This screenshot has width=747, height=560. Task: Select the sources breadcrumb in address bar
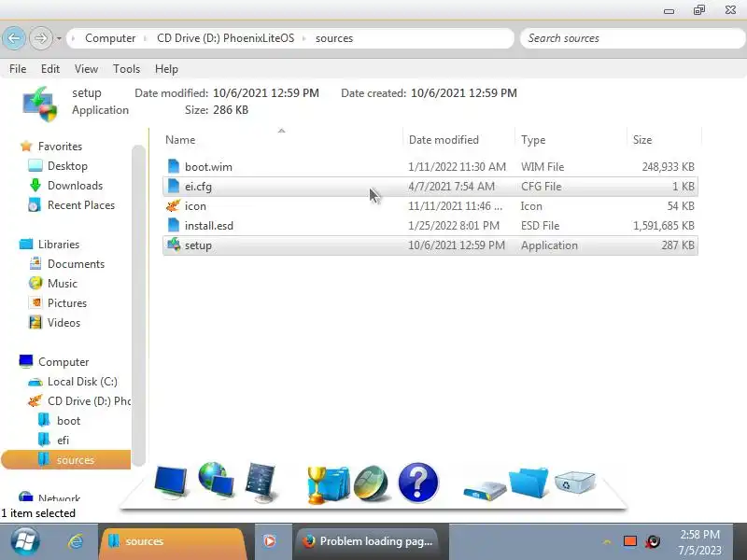pyautogui.click(x=334, y=38)
